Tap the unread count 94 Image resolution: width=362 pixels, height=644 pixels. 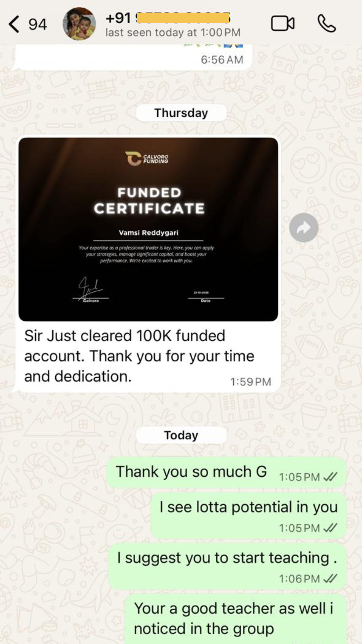[x=37, y=24]
